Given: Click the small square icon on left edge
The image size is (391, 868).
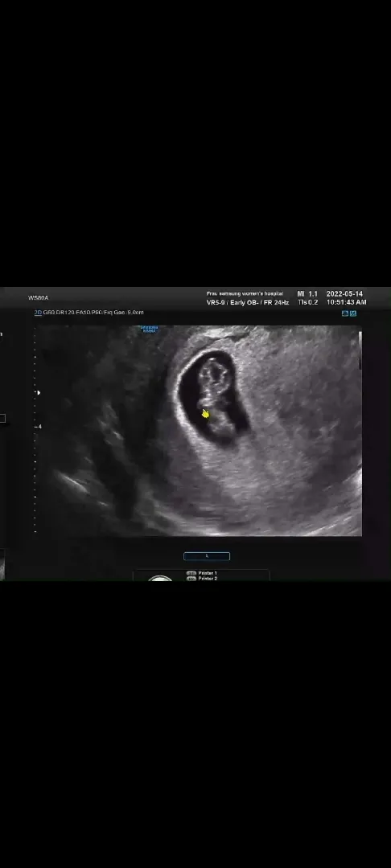Looking at the screenshot, I should coord(2,418).
